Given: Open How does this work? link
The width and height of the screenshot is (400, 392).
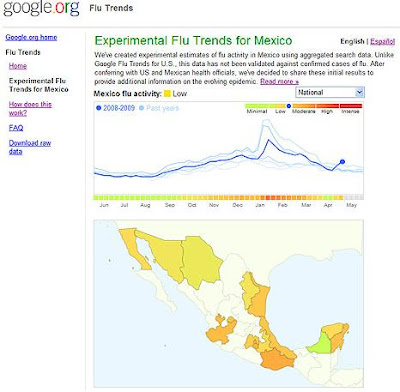Looking at the screenshot, I should click(x=30, y=109).
